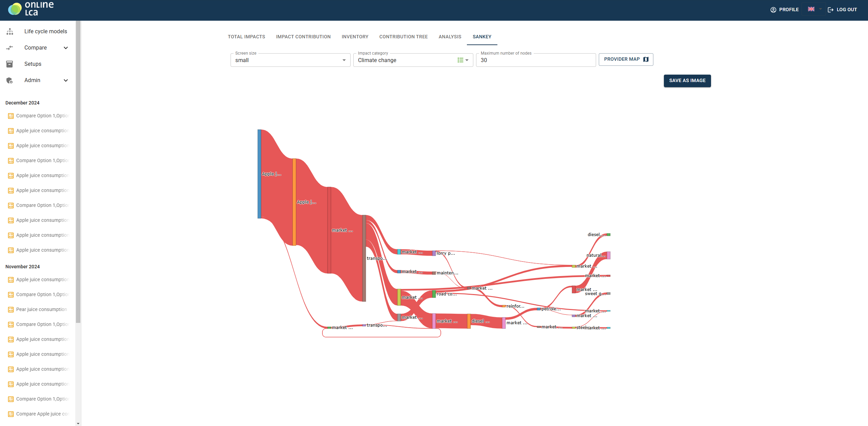Expand the Compare menu chevron
The image size is (868, 426).
(66, 48)
